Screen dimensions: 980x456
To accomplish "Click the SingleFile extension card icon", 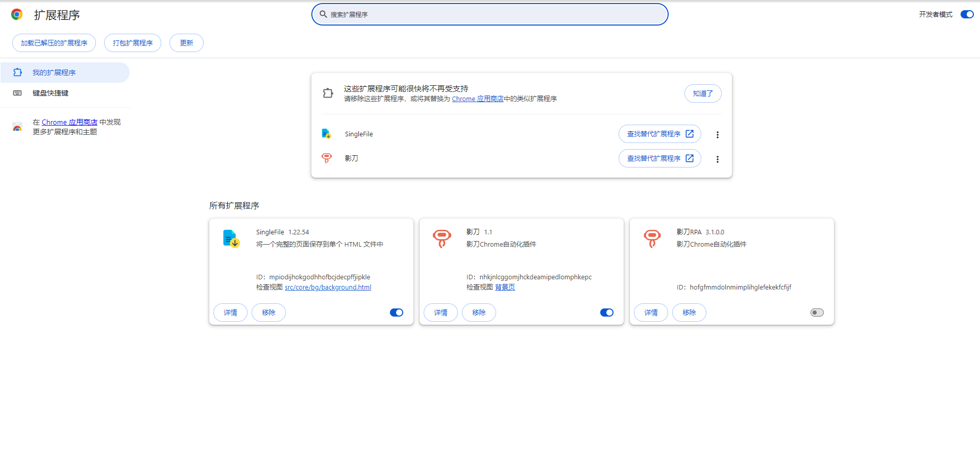I will pos(231,238).
